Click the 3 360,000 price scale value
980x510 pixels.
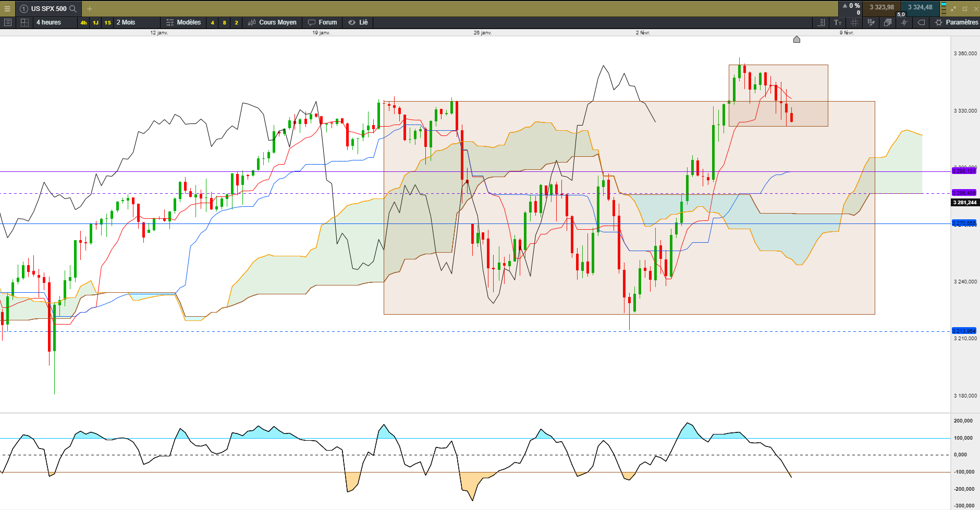[x=965, y=54]
